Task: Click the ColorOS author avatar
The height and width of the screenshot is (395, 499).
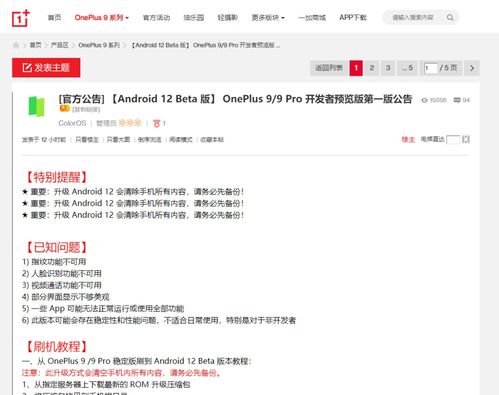Action: 36,106
